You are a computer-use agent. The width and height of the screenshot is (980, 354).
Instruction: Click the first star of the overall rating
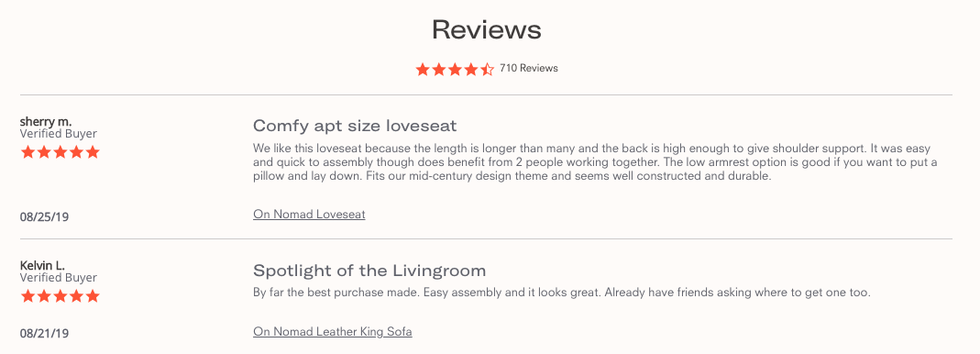coord(423,69)
